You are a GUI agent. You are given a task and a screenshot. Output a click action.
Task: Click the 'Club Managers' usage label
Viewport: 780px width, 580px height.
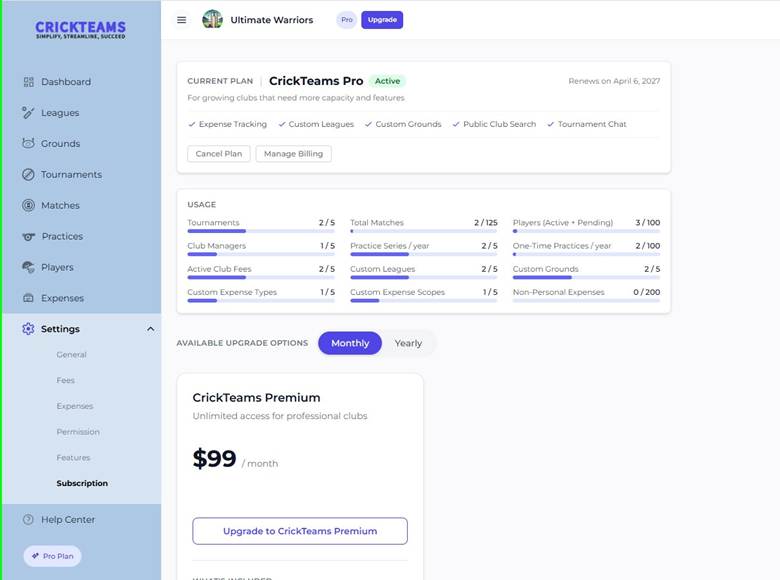[x=217, y=246]
